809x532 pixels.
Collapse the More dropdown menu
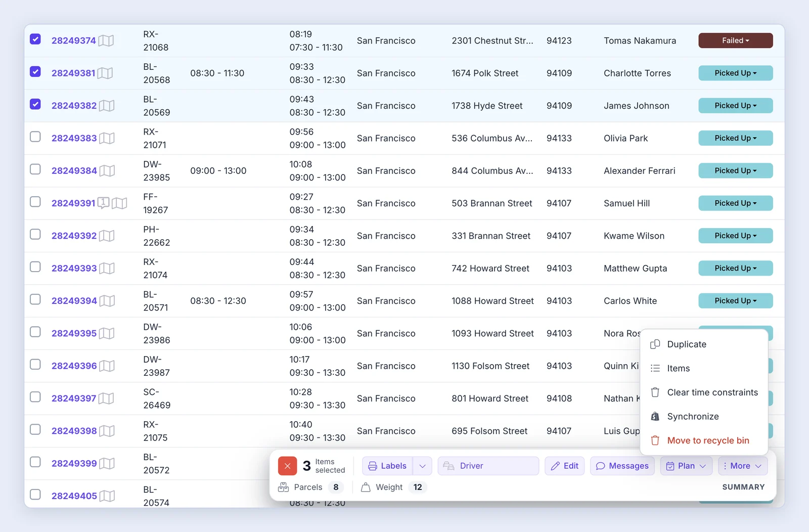pos(743,466)
